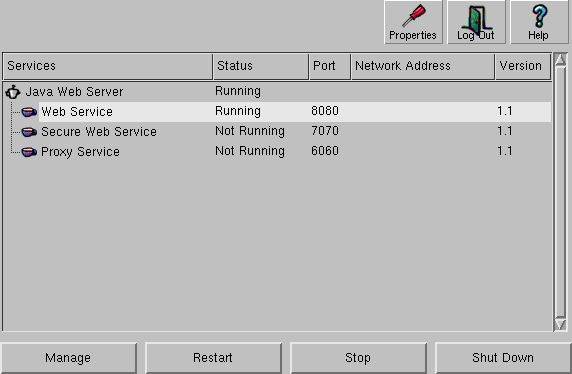Click the Restart button
The height and width of the screenshot is (374, 572).
coord(213,358)
